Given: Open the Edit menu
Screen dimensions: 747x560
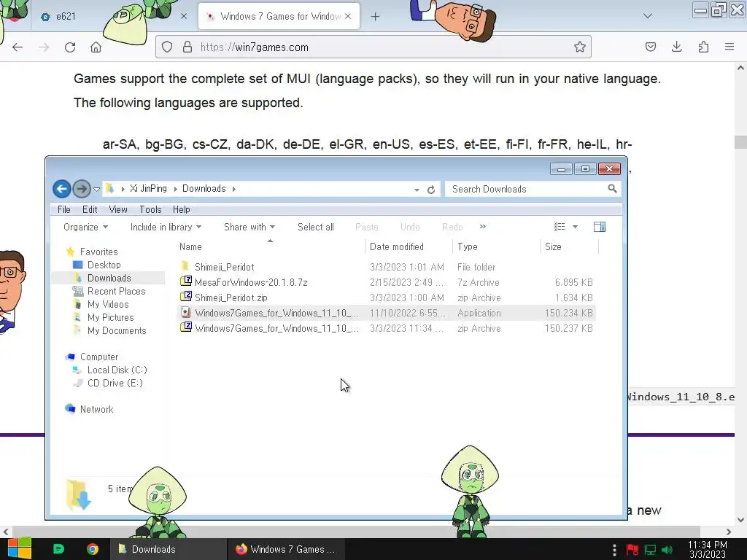Looking at the screenshot, I should pyautogui.click(x=90, y=209).
